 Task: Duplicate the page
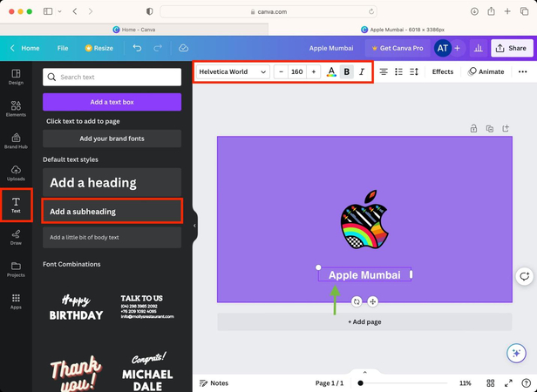(x=490, y=129)
